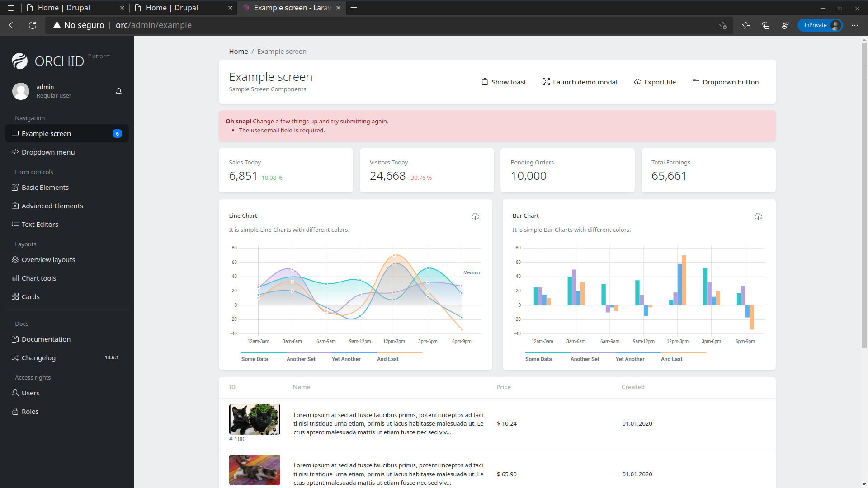
Task: Toggle 'Another Set' series in Bar Chart legend
Action: [585, 359]
